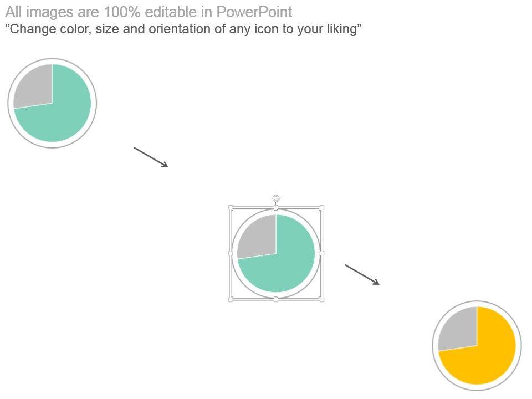The height and width of the screenshot is (399, 532).
Task: Click the left-middle resize handle of the selected chart
Action: [231, 253]
